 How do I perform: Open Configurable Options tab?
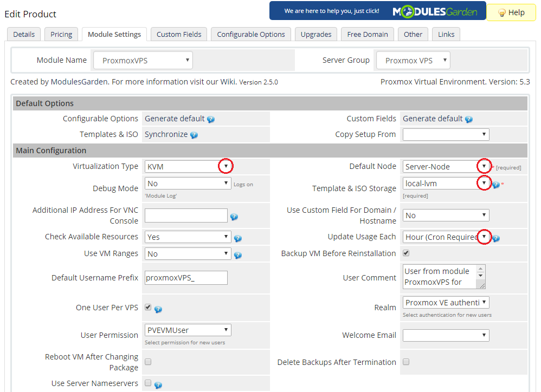point(251,35)
